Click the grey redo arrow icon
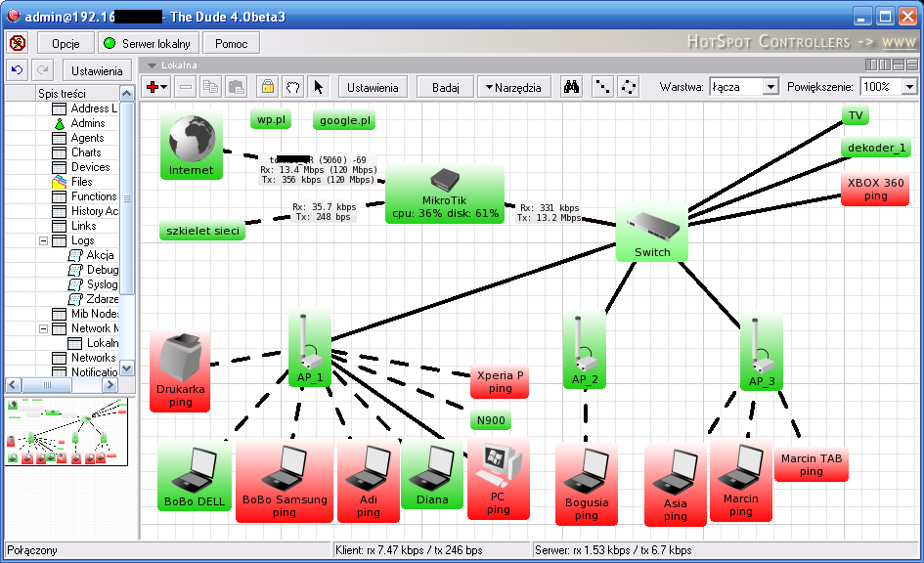 (42, 70)
